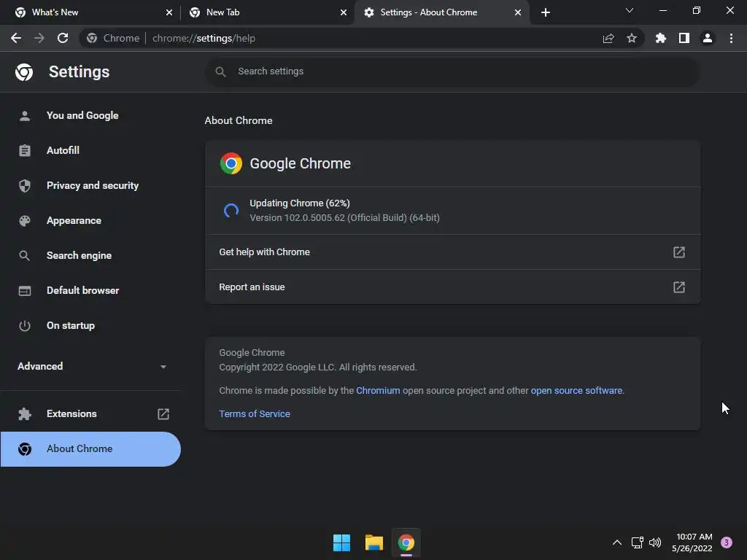Viewport: 747px width, 560px height.
Task: Open Search engine settings
Action: [x=90, y=256]
